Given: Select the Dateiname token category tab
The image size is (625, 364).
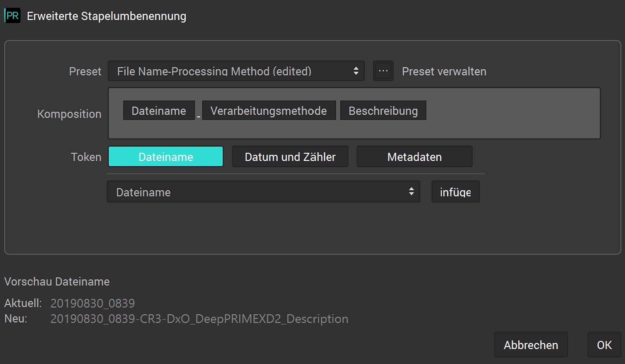Looking at the screenshot, I should coord(166,157).
